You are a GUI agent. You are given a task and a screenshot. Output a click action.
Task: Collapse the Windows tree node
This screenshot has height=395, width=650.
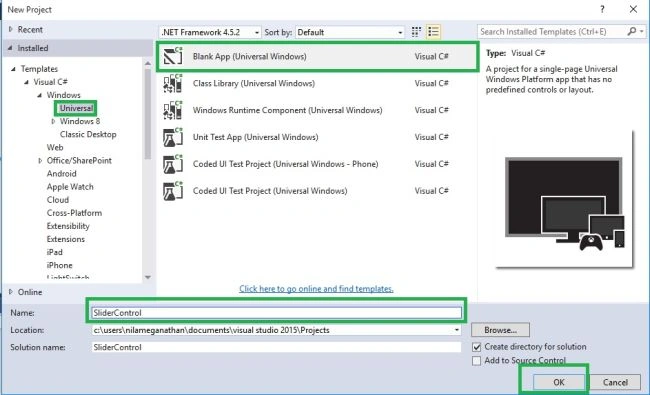[39, 95]
